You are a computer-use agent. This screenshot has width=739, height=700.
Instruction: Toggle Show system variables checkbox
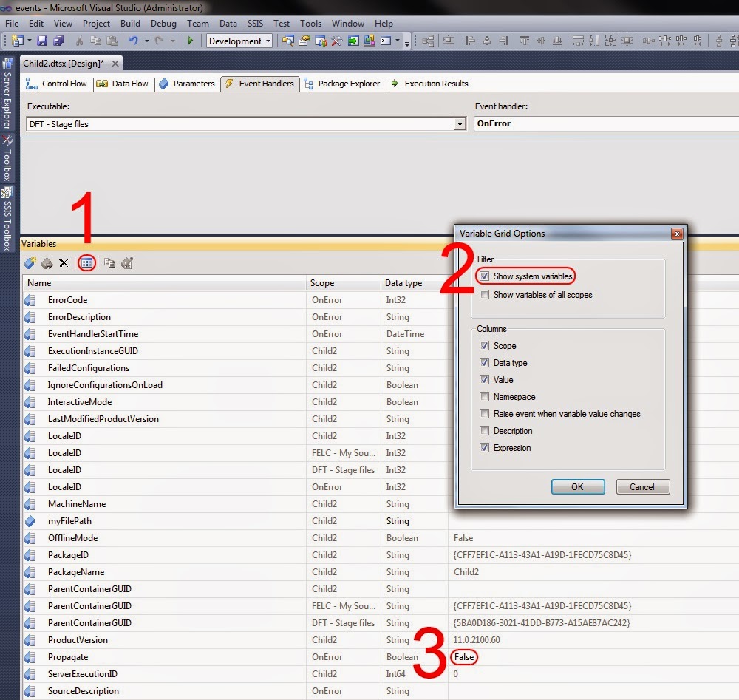(x=485, y=276)
